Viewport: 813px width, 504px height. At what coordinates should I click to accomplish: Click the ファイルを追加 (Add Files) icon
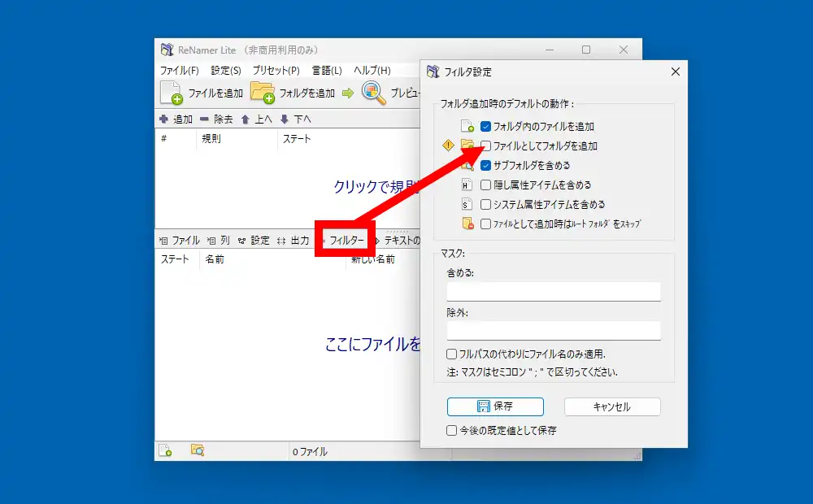tap(172, 93)
